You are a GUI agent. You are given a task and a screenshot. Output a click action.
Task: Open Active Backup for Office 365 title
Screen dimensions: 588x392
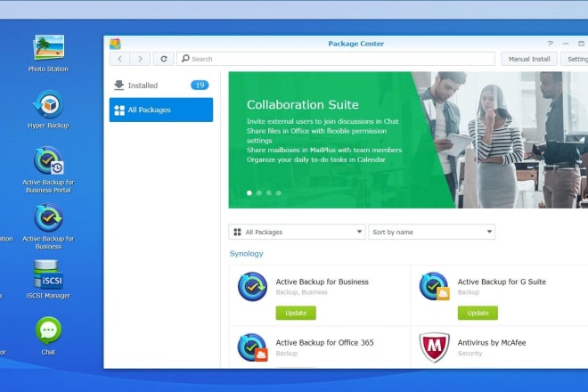click(x=325, y=342)
